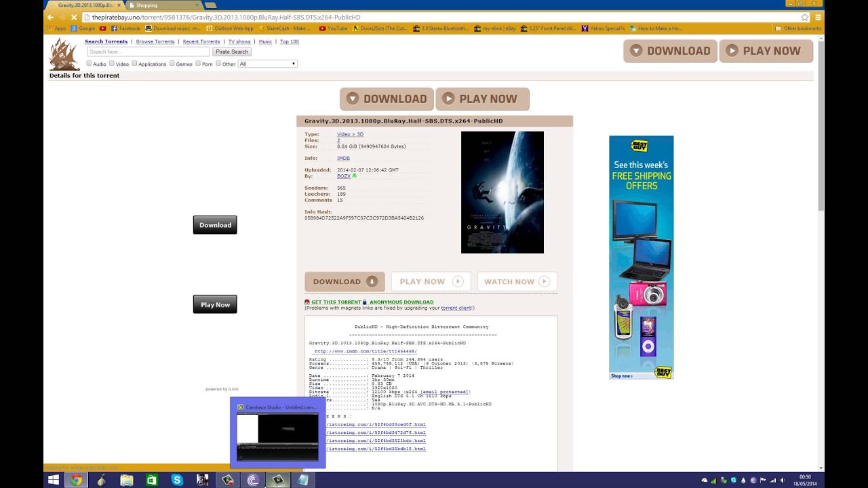Enable the Audio search filter checkbox

pyautogui.click(x=89, y=63)
